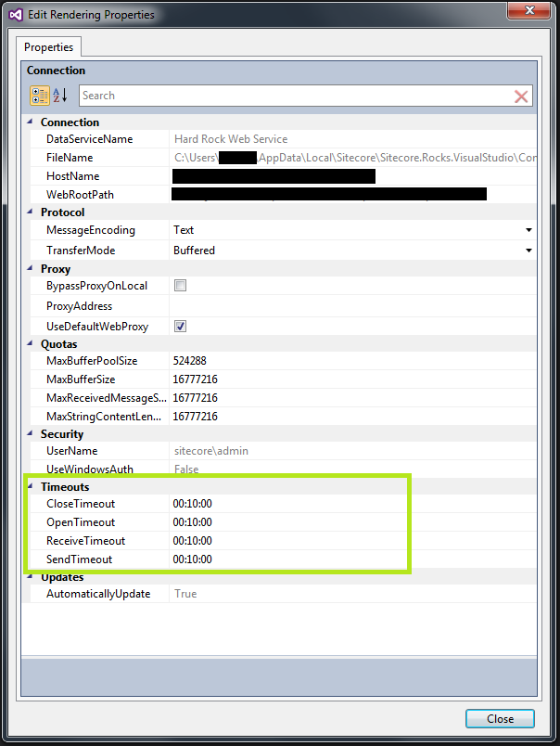Viewport: 560px width, 746px height.
Task: Select the HostName property label
Action: [72, 176]
